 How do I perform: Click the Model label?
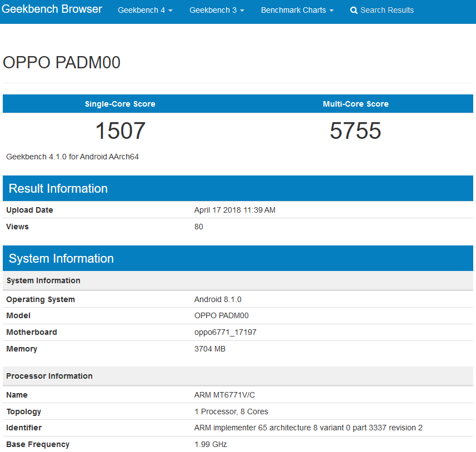click(x=18, y=316)
